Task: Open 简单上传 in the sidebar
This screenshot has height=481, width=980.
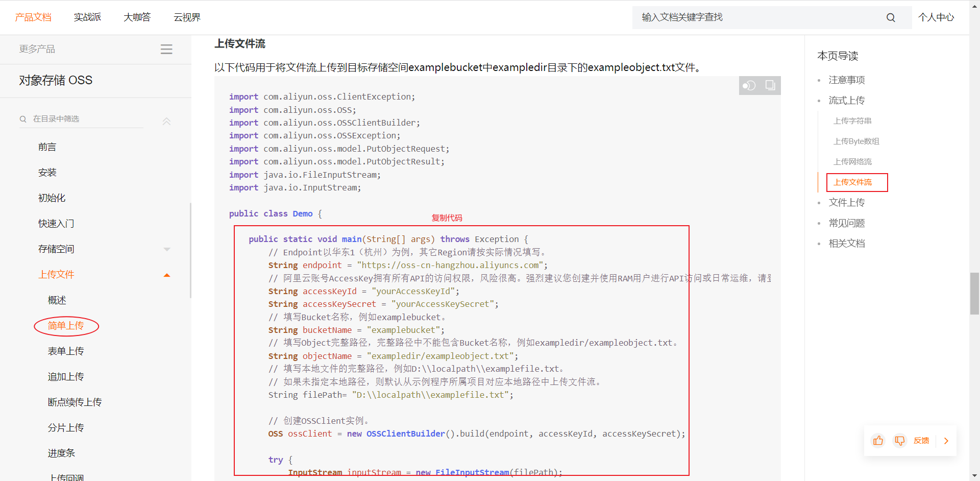Action: tap(65, 325)
